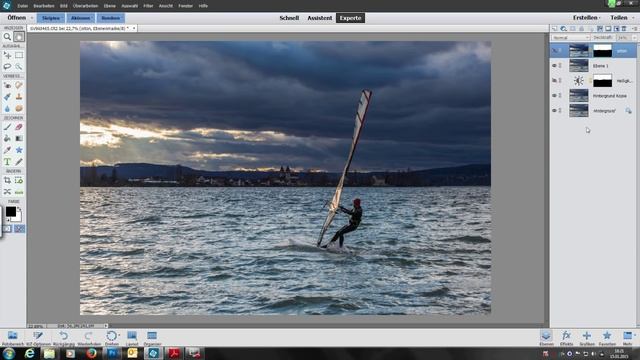The image size is (640, 360).
Task: Select the Blur tool
Action: 7,108
